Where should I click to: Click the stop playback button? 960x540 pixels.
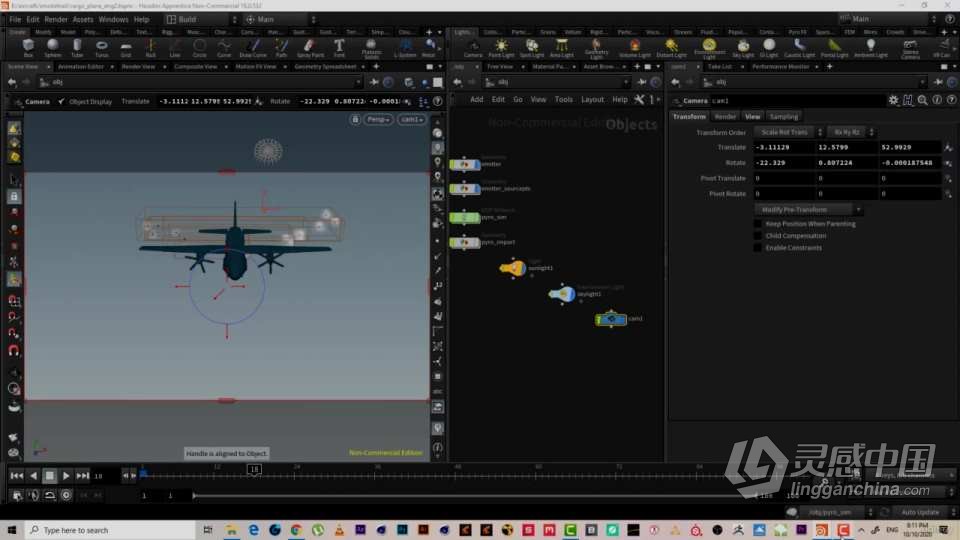[x=50, y=476]
